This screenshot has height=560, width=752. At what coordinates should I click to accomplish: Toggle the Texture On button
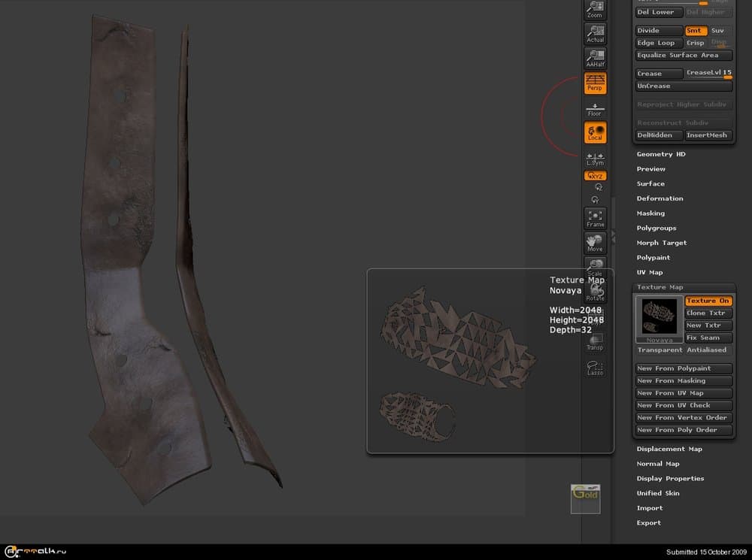pos(708,301)
